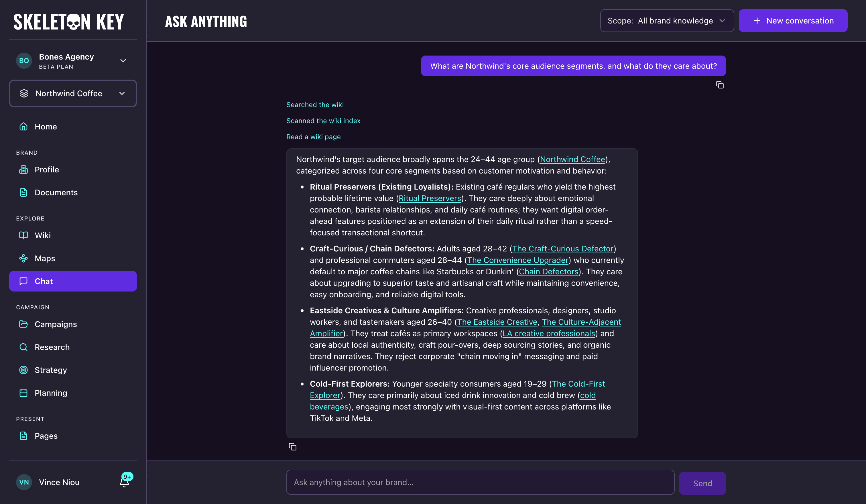Click the Maps nodes icon
Screen dimensions: 866x504
coord(23,258)
